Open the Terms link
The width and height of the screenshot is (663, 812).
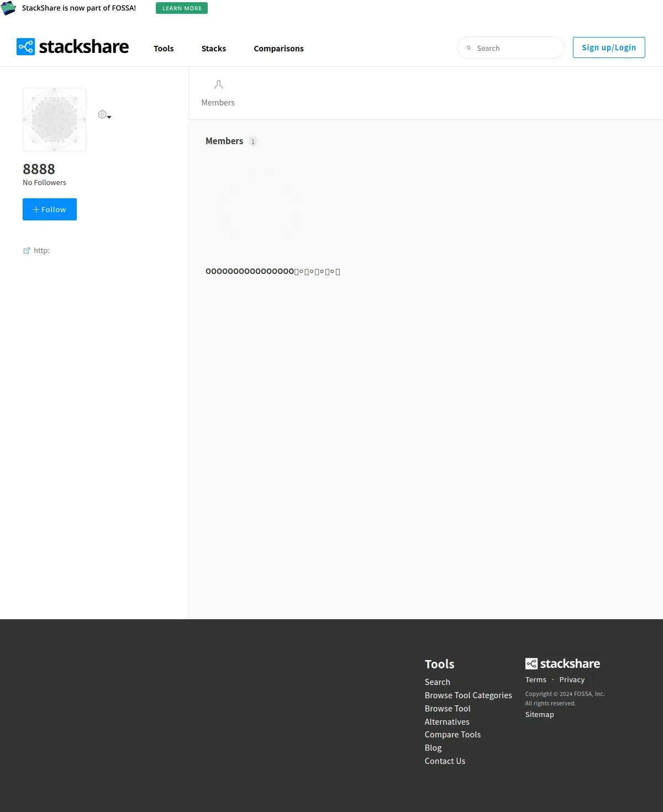(x=536, y=680)
